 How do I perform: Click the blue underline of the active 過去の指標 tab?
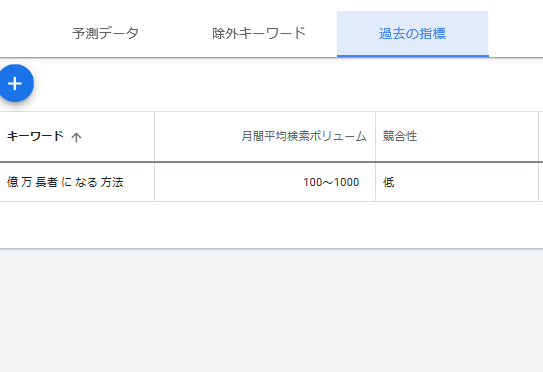pyautogui.click(x=412, y=56)
